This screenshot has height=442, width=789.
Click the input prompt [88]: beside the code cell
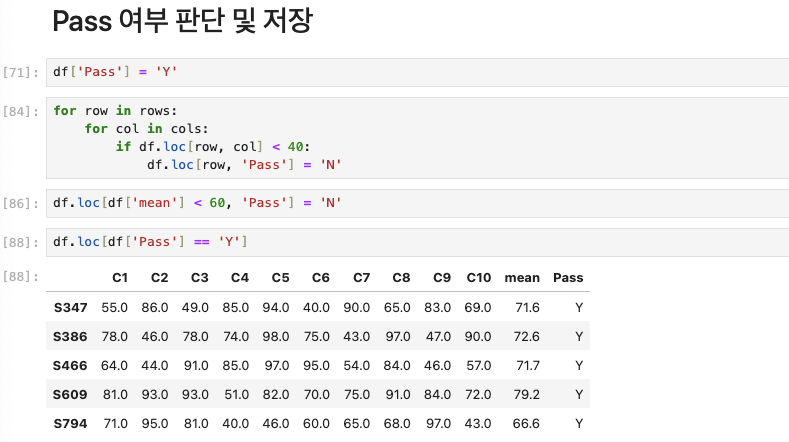pos(21,243)
